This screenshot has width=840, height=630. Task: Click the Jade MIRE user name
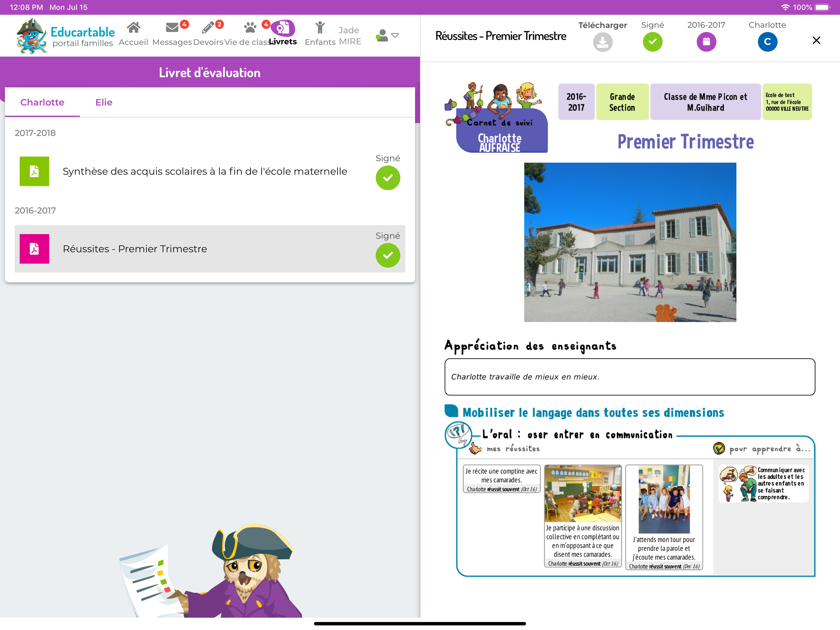(349, 35)
